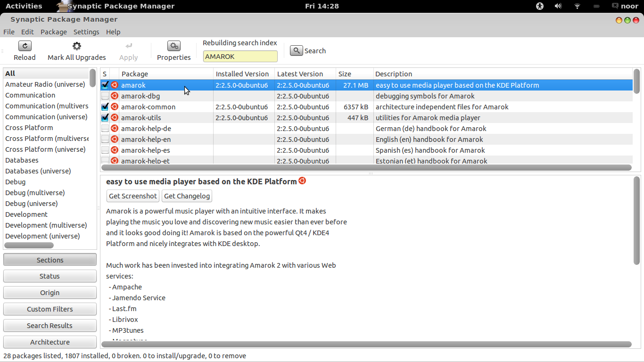The height and width of the screenshot is (362, 644).
Task: Toggle the amarok package checkbox
Action: pos(105,85)
